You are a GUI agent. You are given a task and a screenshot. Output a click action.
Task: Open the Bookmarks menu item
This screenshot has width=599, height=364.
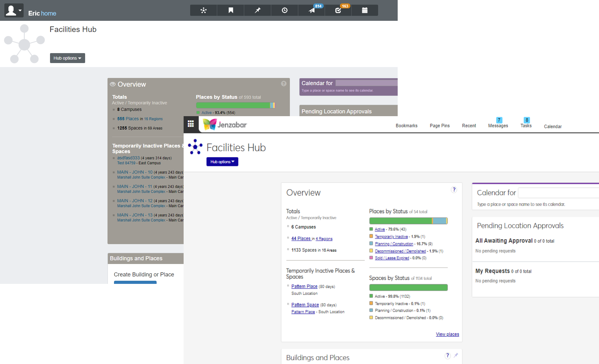coord(406,126)
